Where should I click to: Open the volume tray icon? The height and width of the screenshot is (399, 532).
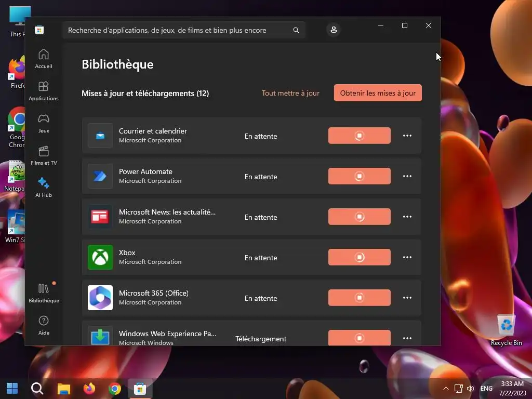coord(470,389)
